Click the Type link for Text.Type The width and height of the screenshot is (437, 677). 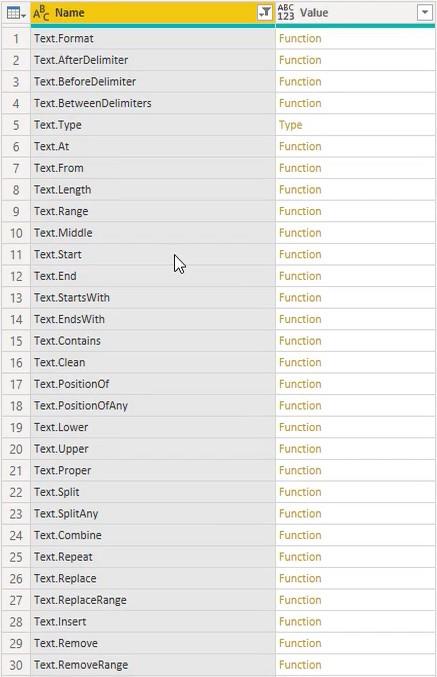coord(291,125)
